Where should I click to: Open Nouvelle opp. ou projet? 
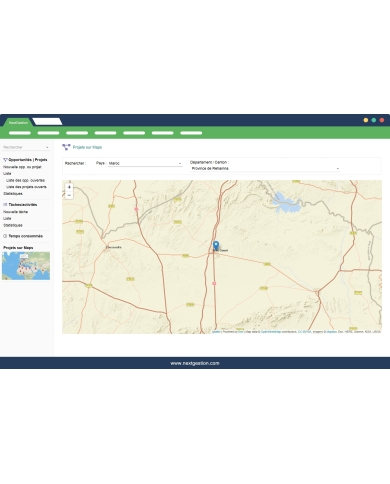point(22,167)
